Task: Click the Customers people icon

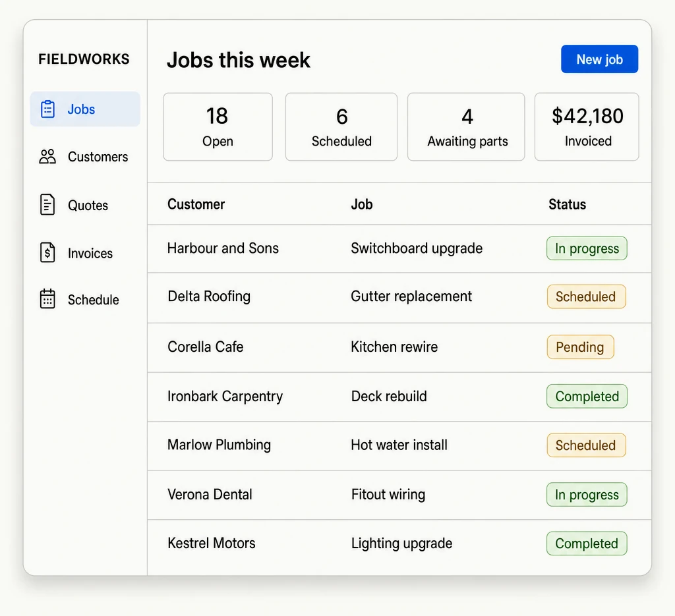Action: (47, 157)
